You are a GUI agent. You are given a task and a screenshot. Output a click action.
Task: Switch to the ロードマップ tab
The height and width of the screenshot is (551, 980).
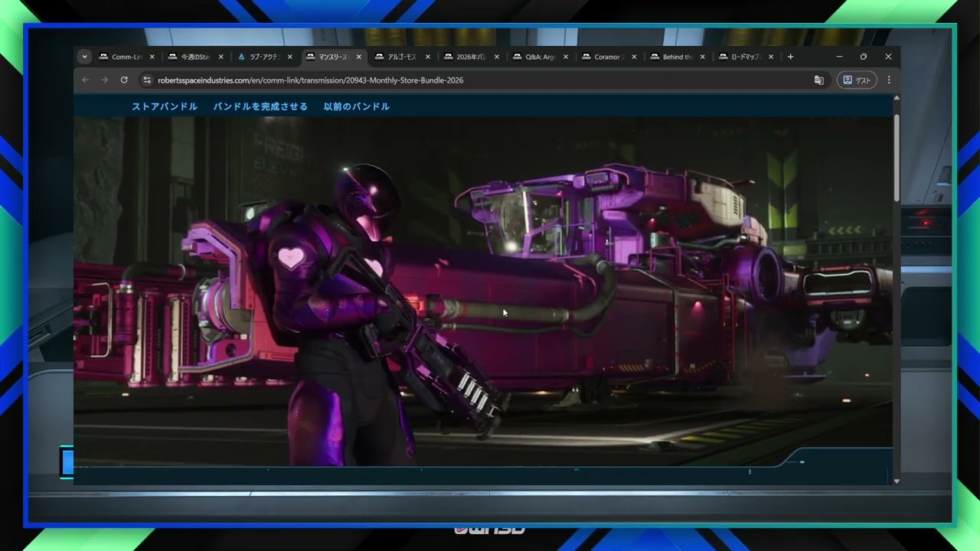(x=746, y=57)
